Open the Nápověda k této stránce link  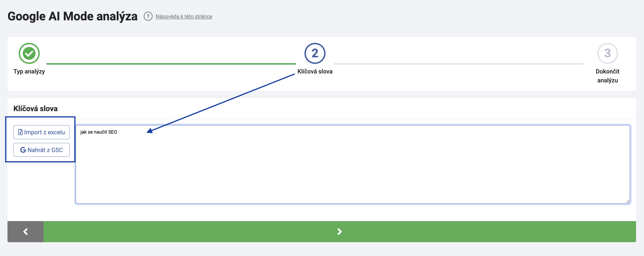(x=184, y=17)
